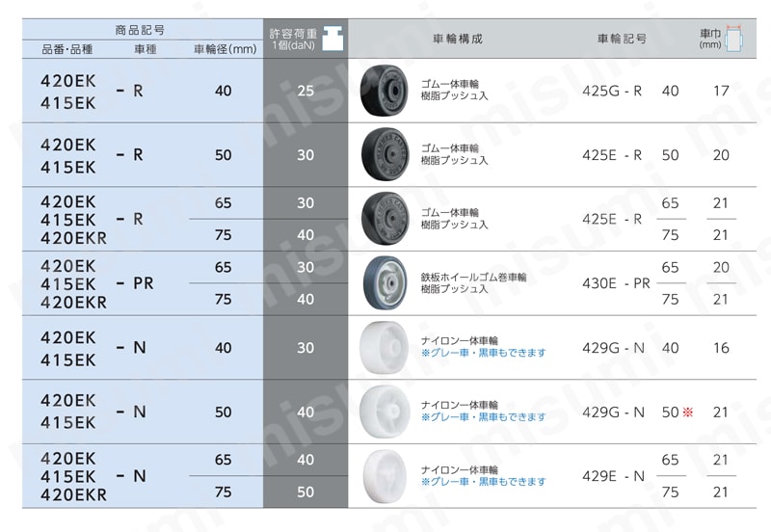Select the 65/75mm 425E-R rubber wheel image
771x532 pixels.
385,219
